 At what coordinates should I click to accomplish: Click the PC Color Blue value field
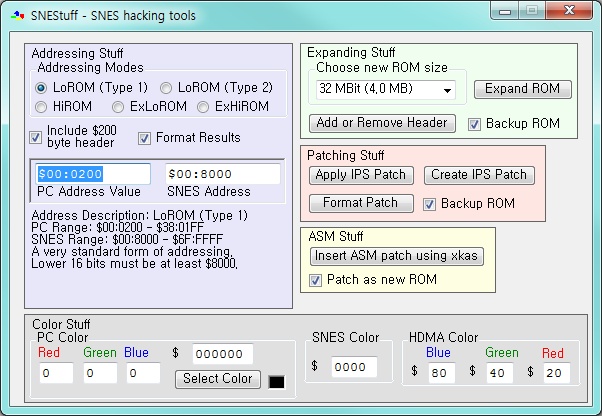pos(143,373)
